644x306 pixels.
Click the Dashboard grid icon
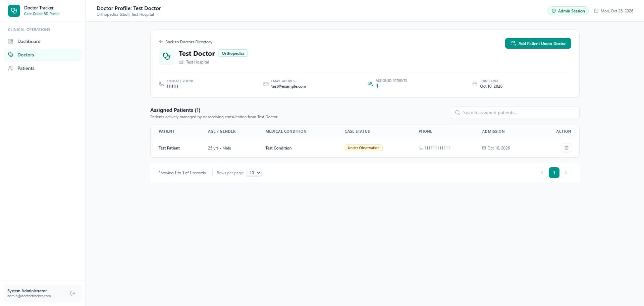click(x=11, y=41)
